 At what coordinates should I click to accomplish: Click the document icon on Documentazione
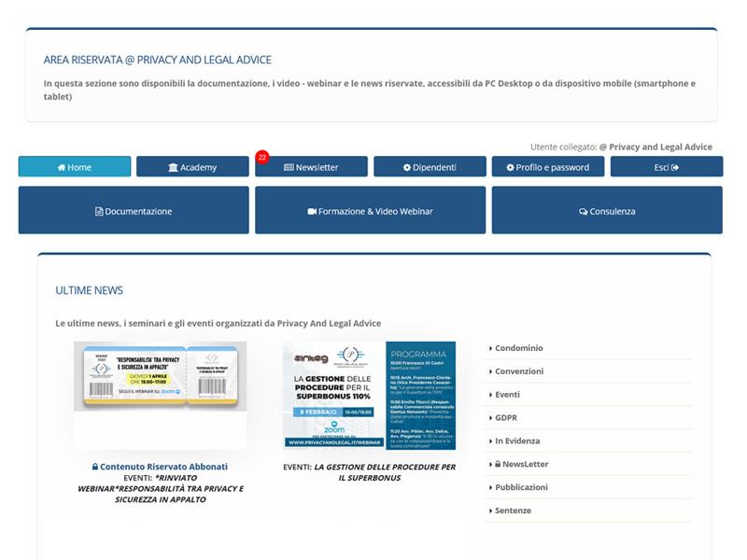99,212
